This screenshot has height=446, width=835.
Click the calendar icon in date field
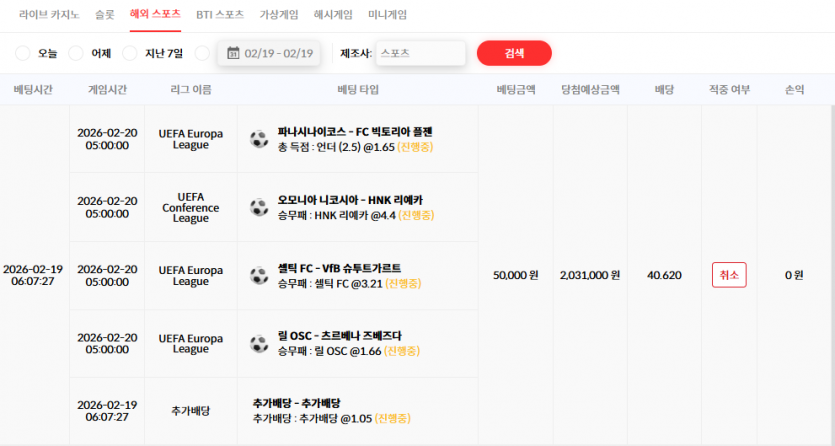[233, 53]
